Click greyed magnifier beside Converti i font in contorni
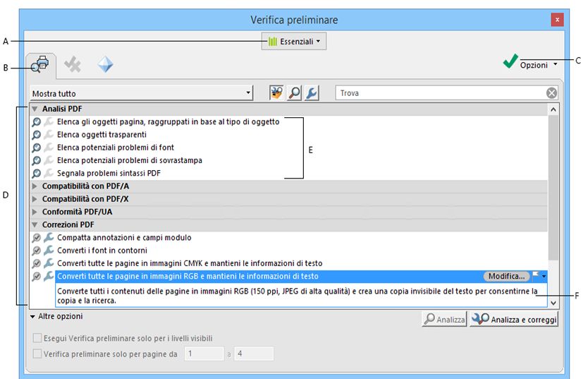 (37, 251)
